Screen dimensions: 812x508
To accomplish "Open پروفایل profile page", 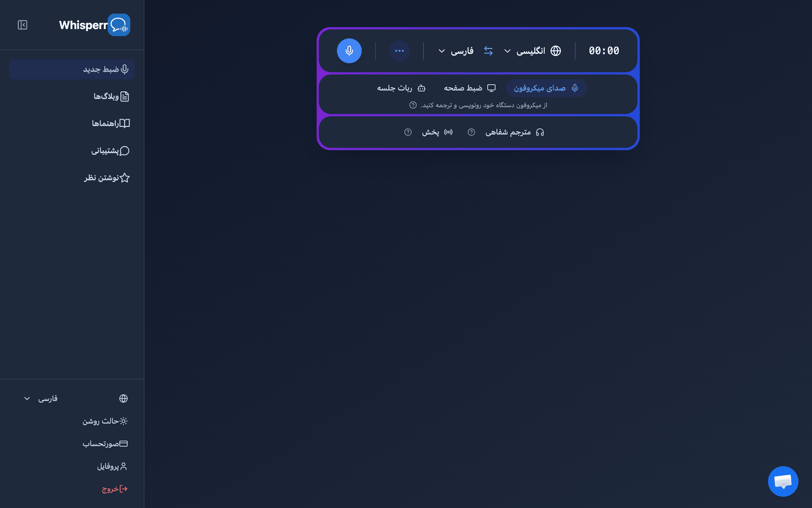I will [112, 466].
